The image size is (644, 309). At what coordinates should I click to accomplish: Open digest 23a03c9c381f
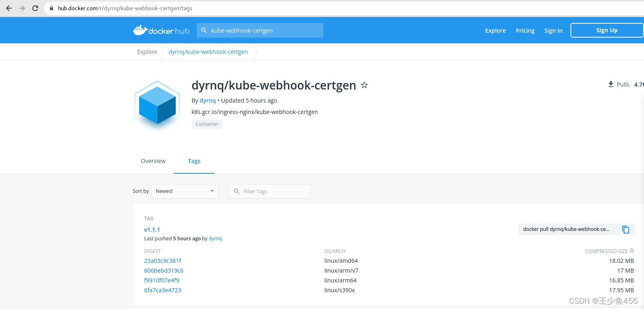pyautogui.click(x=162, y=261)
